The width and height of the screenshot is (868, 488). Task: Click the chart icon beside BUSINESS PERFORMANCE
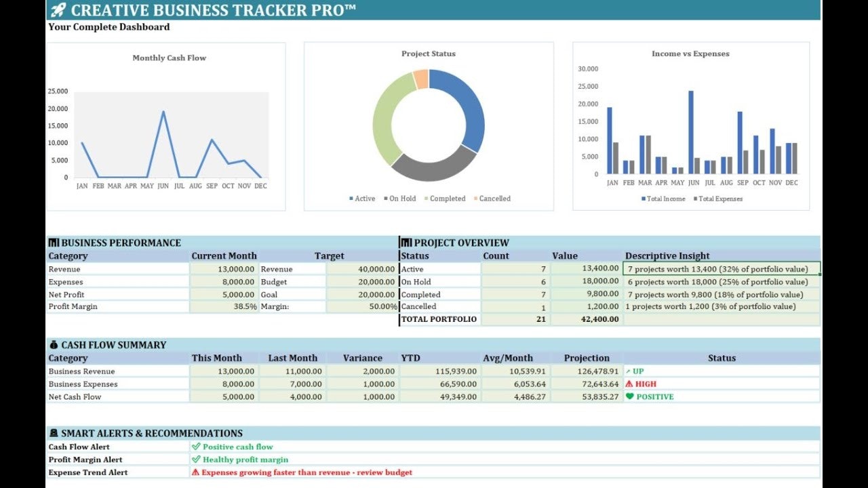[x=54, y=242]
